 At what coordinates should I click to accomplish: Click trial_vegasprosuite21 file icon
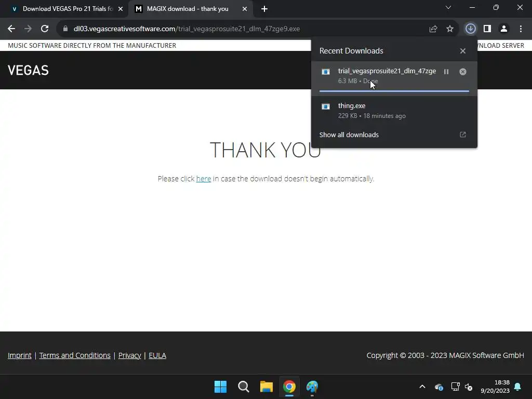(326, 72)
